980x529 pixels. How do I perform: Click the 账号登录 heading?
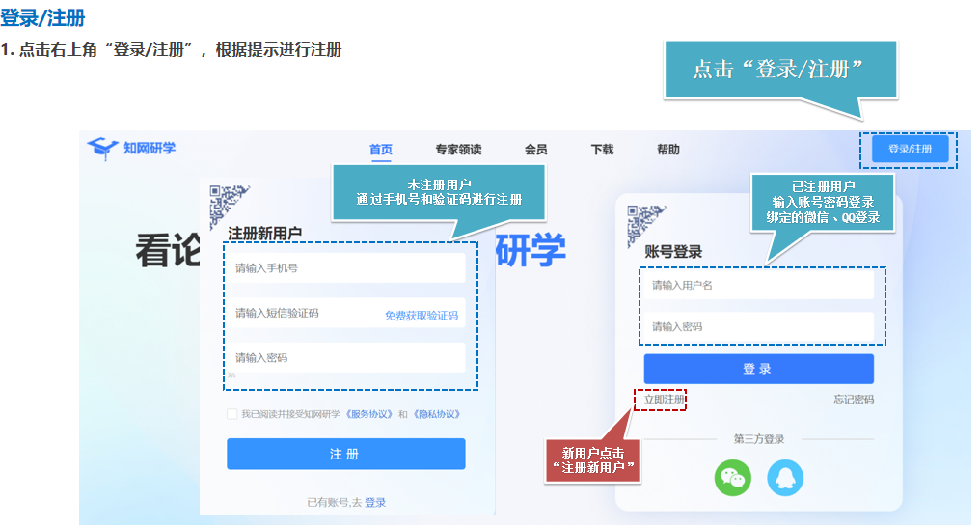[x=673, y=251]
